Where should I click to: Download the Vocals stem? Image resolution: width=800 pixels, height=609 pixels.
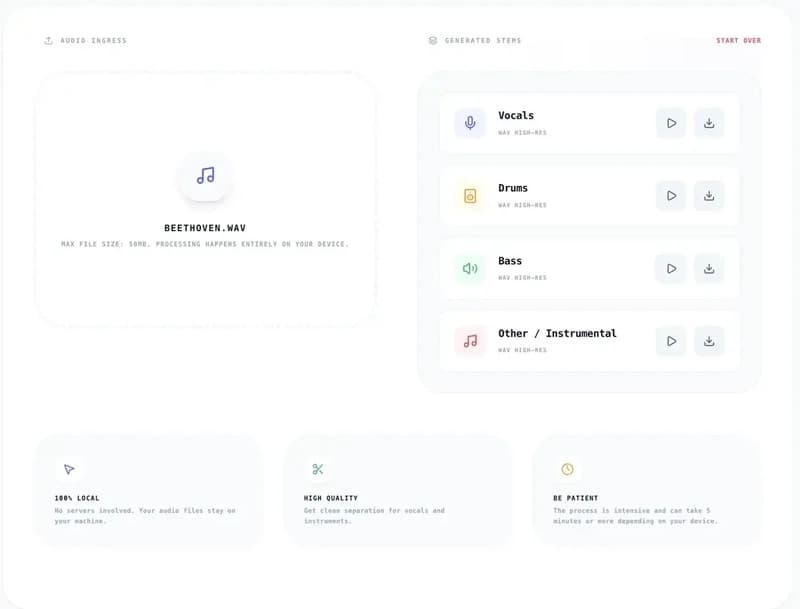pyautogui.click(x=709, y=123)
